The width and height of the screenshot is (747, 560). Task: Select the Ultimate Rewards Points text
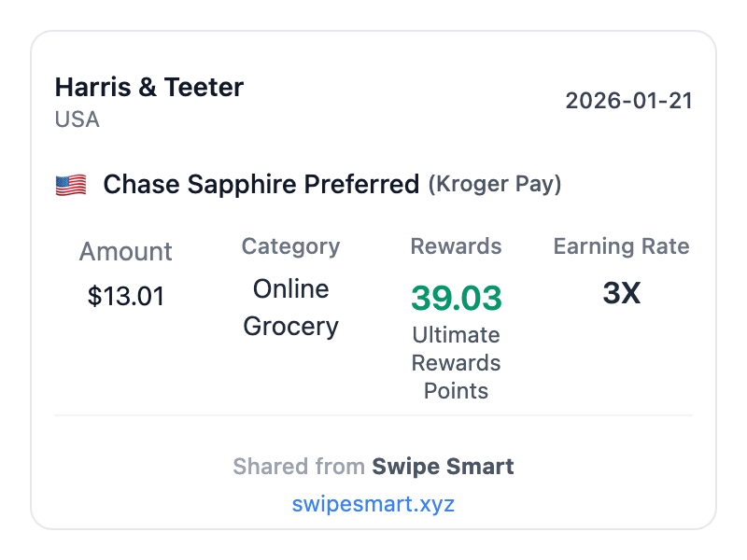(456, 362)
